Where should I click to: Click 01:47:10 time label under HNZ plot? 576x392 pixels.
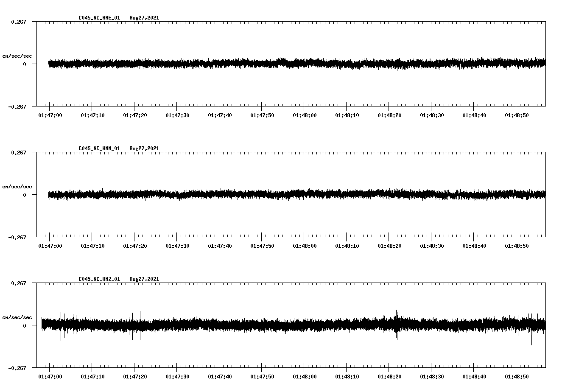pos(92,376)
